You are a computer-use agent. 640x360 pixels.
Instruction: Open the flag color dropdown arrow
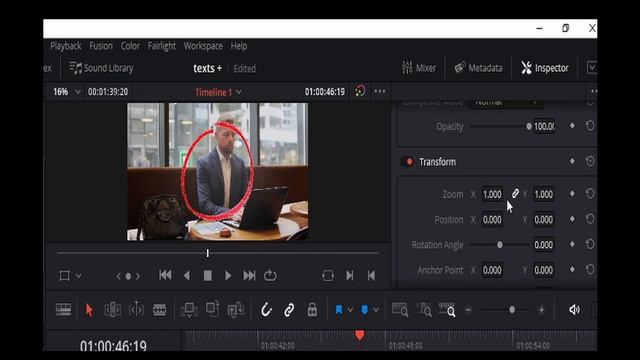(x=350, y=310)
